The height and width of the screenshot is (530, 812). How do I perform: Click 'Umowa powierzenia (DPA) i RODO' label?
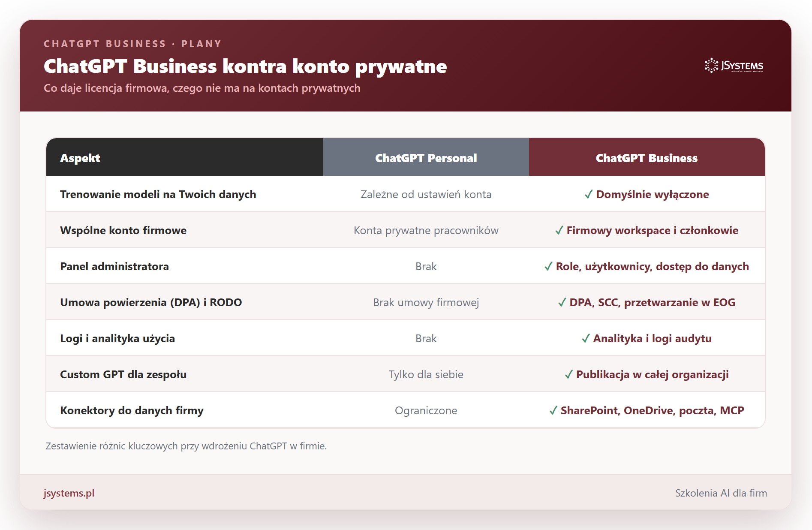[x=151, y=302]
